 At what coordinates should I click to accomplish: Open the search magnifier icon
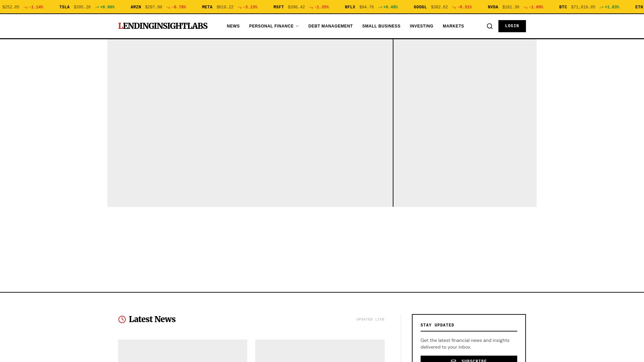(490, 26)
